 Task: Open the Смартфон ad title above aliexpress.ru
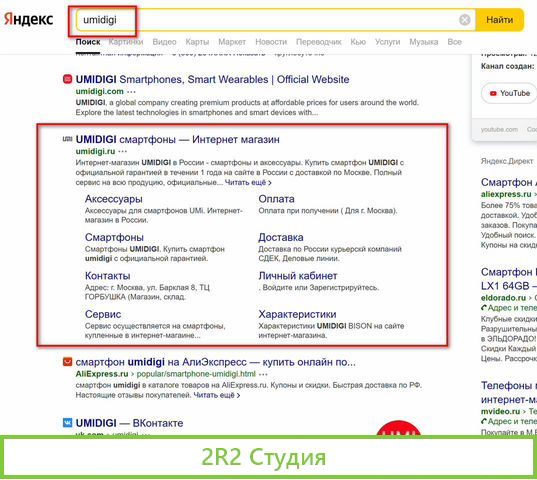click(x=509, y=182)
